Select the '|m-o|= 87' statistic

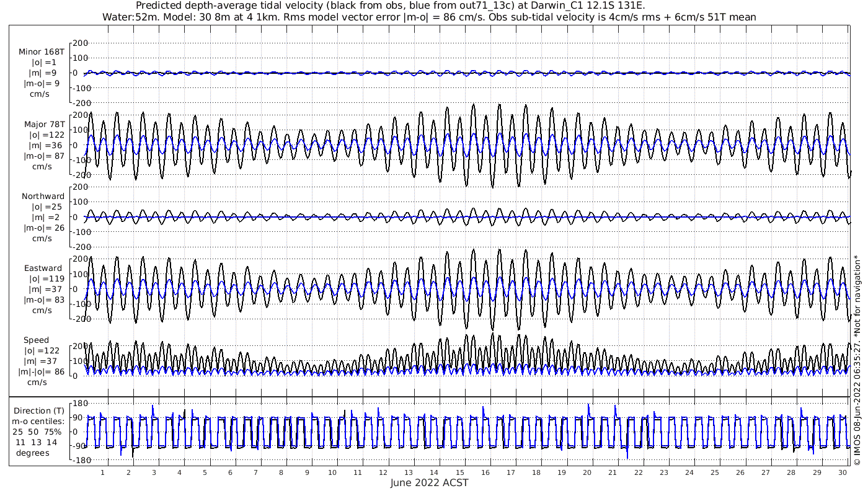point(43,156)
